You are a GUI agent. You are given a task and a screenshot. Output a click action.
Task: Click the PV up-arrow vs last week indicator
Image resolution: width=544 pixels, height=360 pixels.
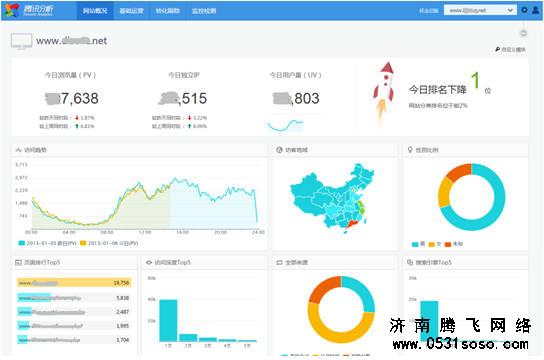click(x=77, y=126)
